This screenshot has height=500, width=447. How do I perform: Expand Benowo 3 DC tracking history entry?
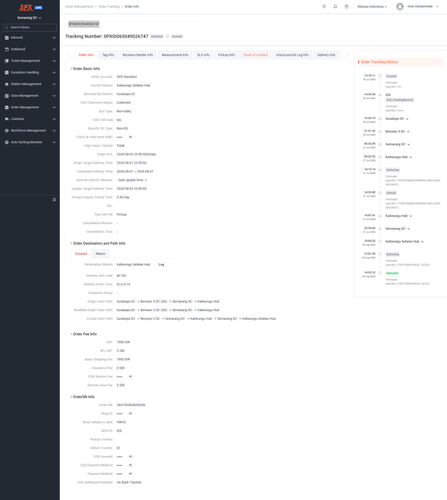click(x=408, y=132)
